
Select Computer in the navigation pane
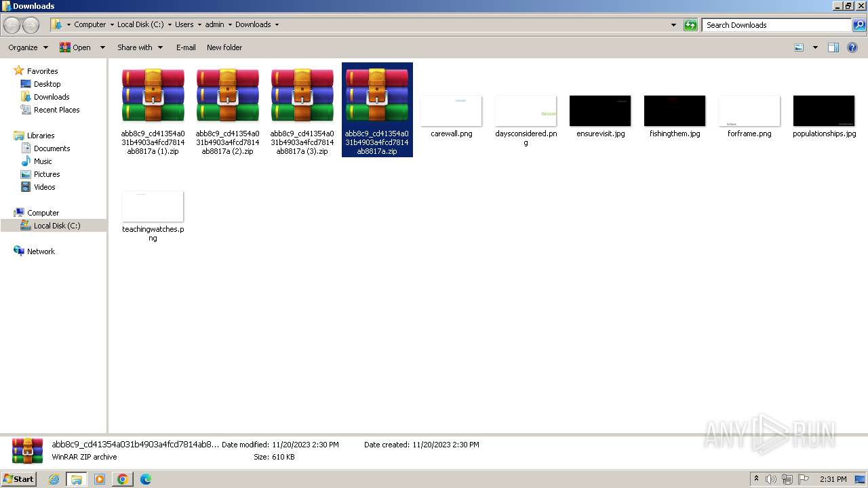point(43,213)
